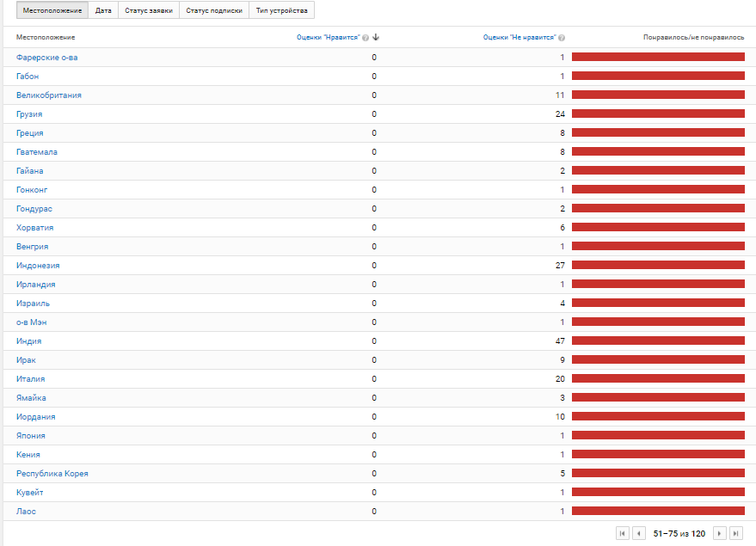Click the first page pagination icon

tap(623, 533)
